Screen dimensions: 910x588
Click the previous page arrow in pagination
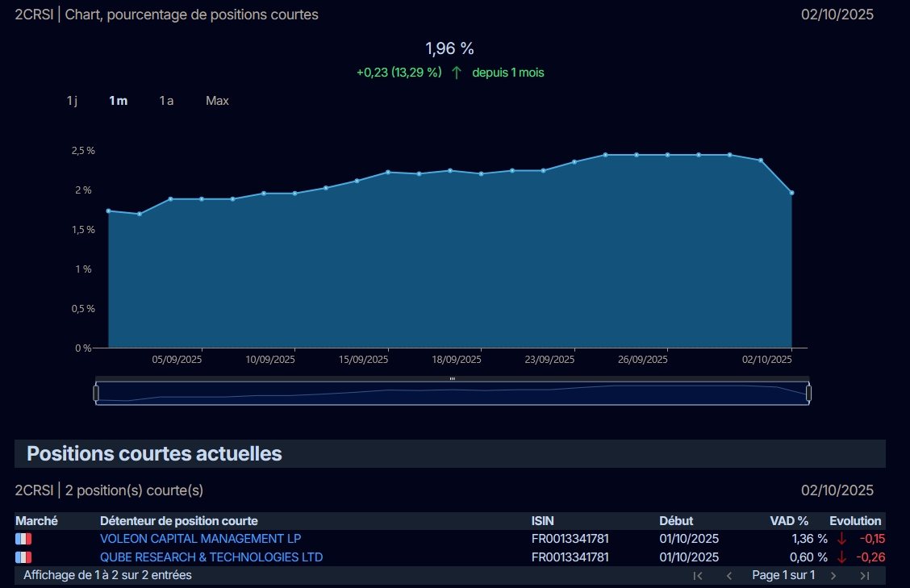coord(729,575)
